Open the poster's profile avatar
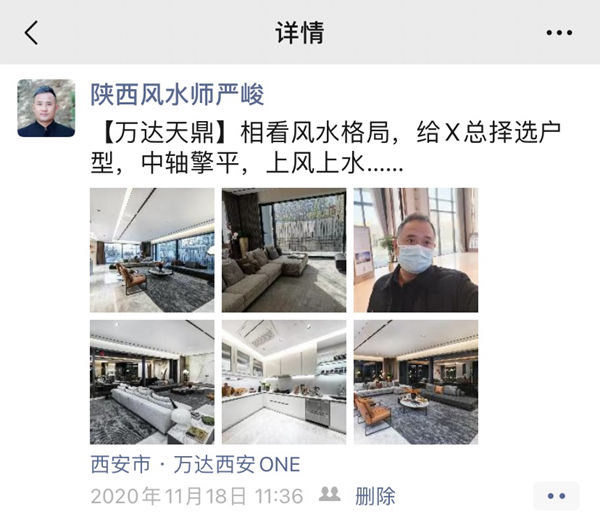 point(46,108)
